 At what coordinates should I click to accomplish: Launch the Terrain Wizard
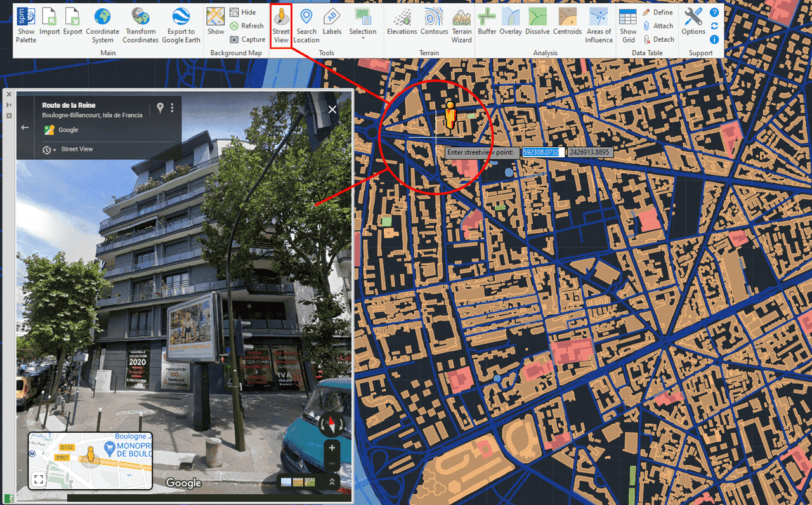461,25
